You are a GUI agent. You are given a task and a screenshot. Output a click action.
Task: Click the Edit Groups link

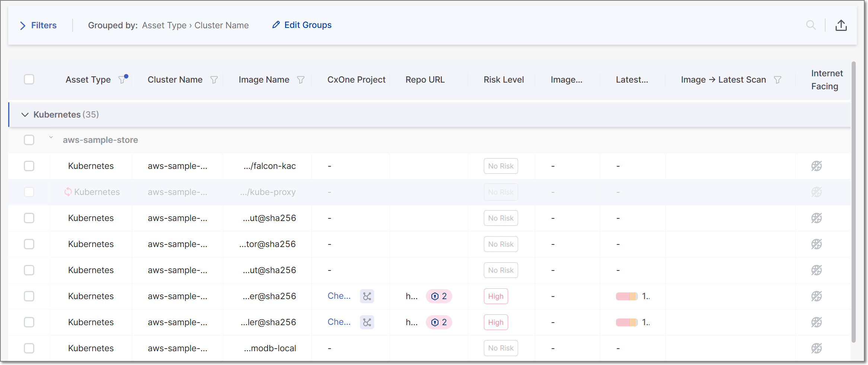click(x=302, y=25)
